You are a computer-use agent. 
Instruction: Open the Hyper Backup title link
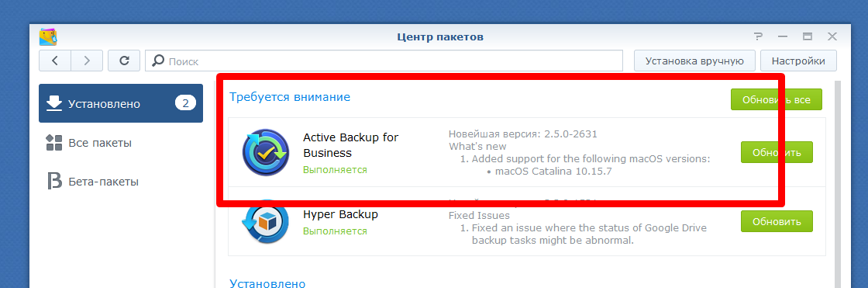[x=340, y=214]
